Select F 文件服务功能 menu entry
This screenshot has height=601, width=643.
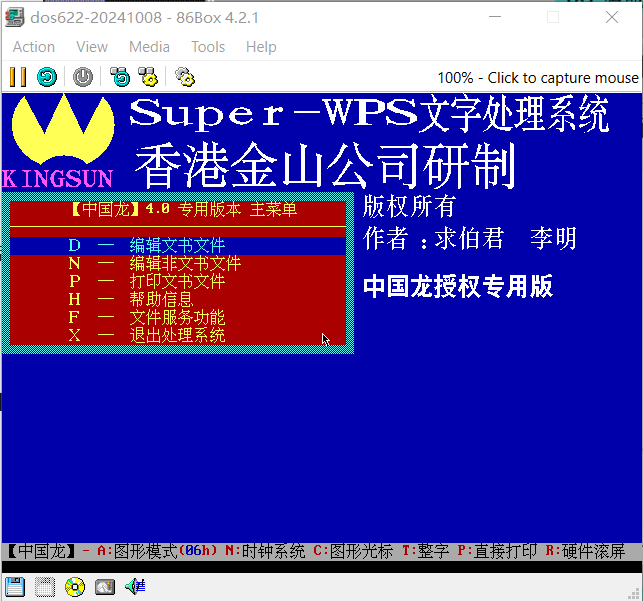[x=178, y=318]
